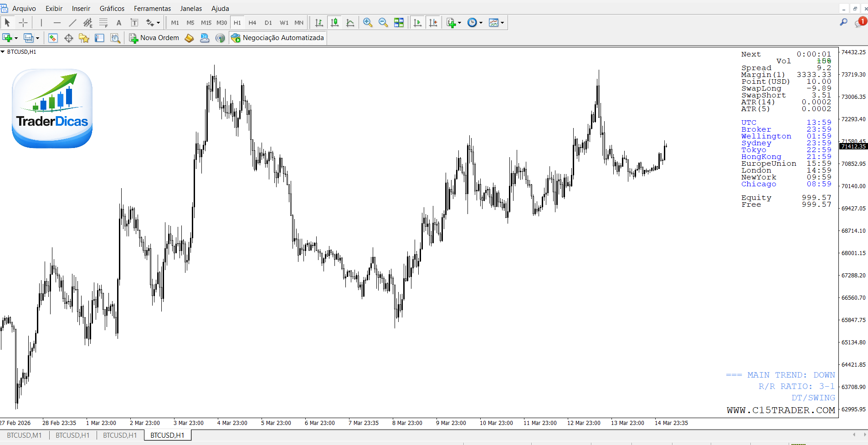Open the Ferramentas menu

click(152, 9)
